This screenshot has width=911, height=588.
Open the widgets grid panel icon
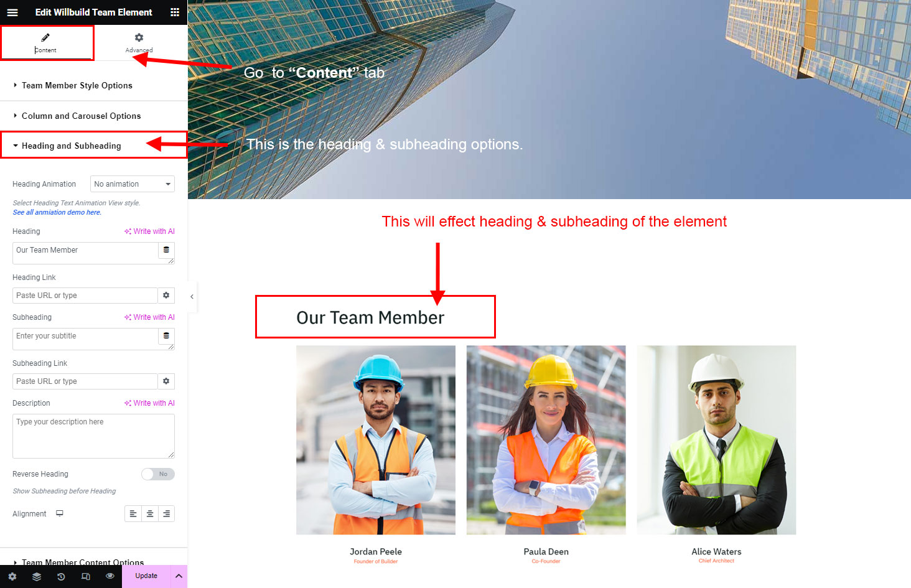coord(175,12)
